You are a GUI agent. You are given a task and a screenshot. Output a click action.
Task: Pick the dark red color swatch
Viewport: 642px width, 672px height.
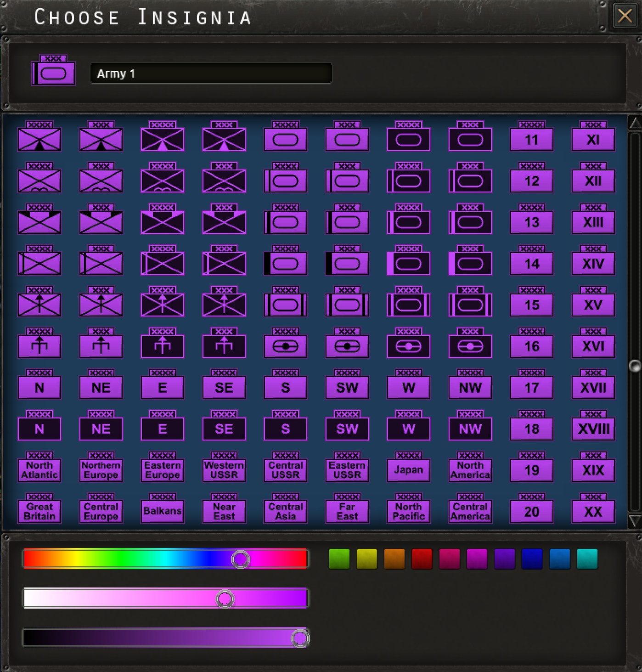pos(422,559)
